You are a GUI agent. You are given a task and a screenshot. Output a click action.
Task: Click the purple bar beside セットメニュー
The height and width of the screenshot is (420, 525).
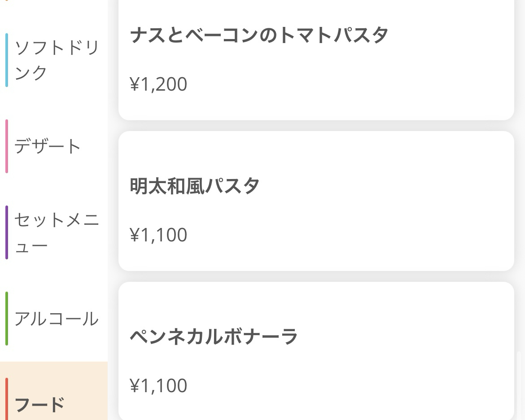[7, 232]
